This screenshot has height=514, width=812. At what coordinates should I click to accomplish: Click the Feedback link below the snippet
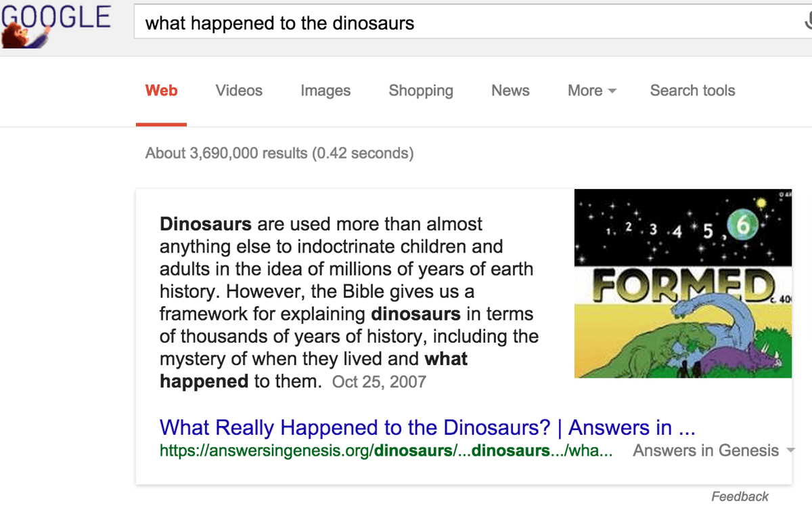pos(740,496)
